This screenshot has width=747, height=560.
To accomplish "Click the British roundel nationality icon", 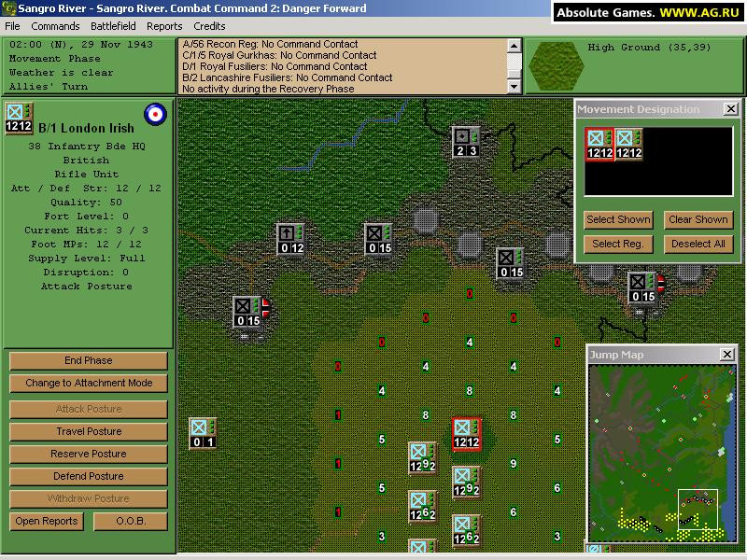I will 155,114.
